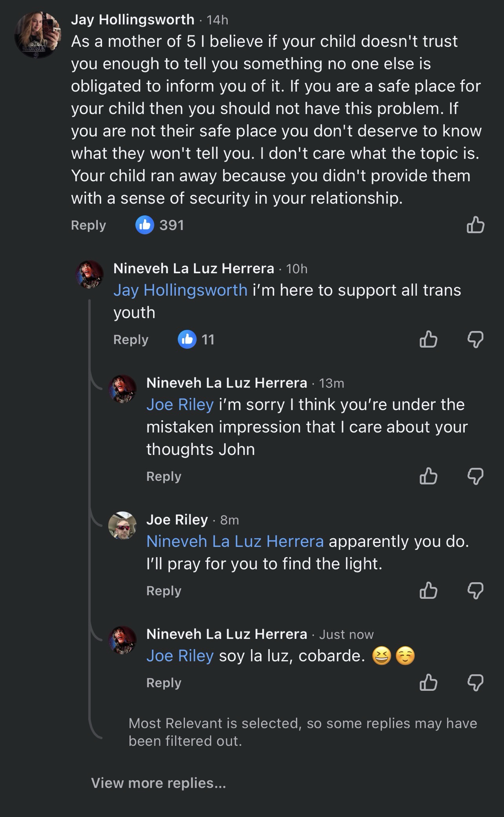
Task: Reply to Jay Hollingsworth's comment
Action: (88, 225)
